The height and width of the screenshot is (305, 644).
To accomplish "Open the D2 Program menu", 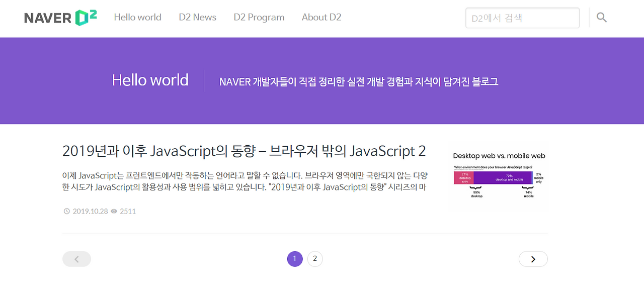I will pyautogui.click(x=259, y=18).
